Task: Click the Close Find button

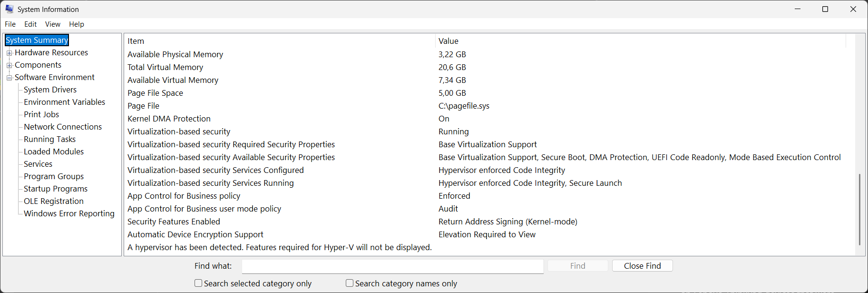Action: pyautogui.click(x=643, y=266)
